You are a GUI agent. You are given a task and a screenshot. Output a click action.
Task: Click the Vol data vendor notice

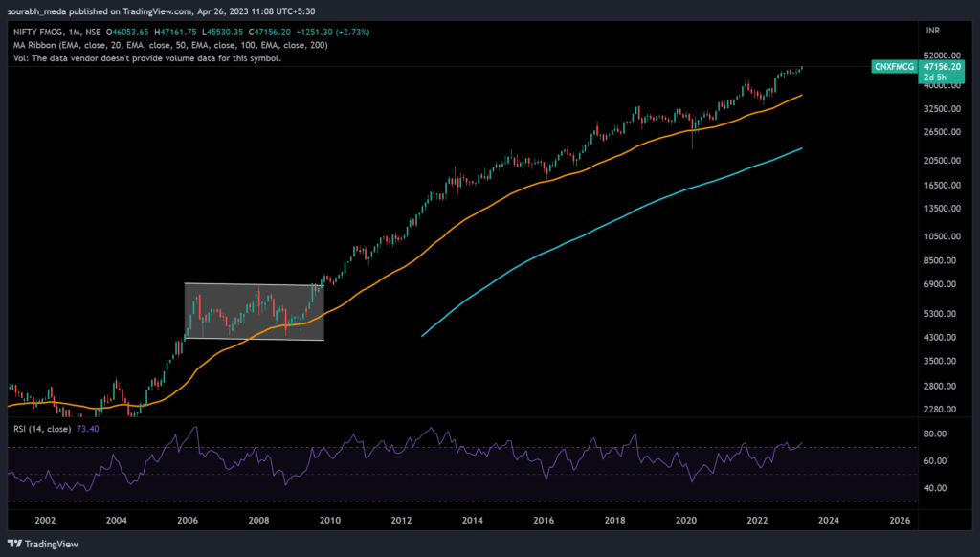click(x=147, y=58)
